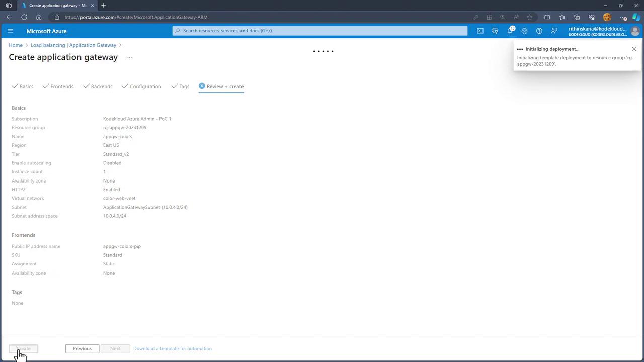This screenshot has height=362, width=644.
Task: Click the password key icon in address bar
Action: point(476,17)
